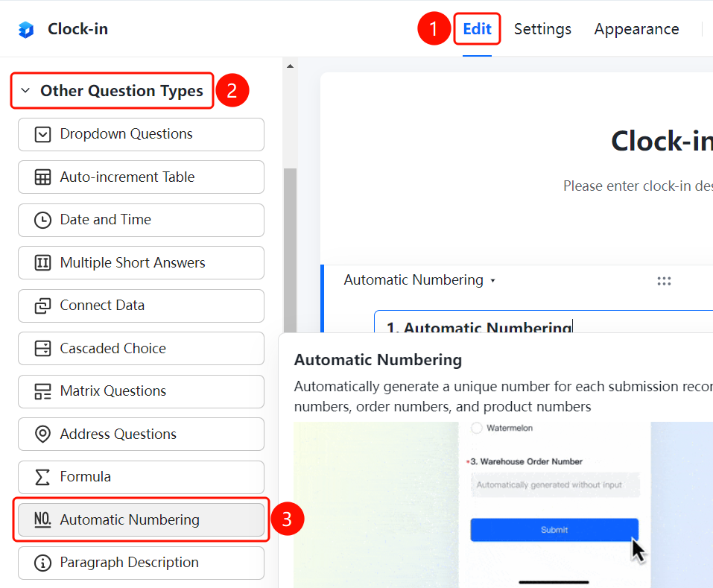Screen dimensions: 713x588
Task: Click the tooltip text starting 'Automatically generate a unique'
Action: (504, 396)
